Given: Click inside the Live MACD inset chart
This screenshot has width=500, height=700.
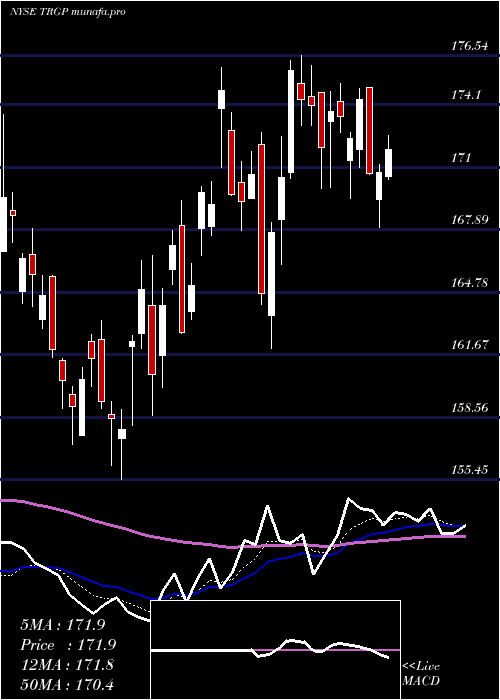Looking at the screenshot, I should [275, 650].
